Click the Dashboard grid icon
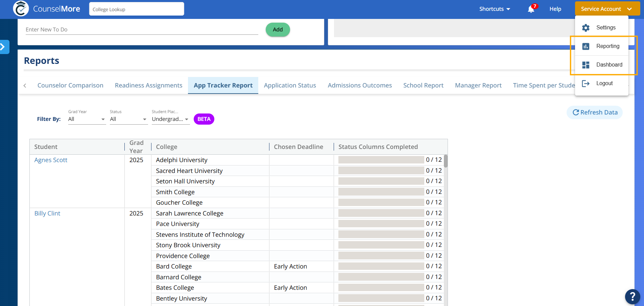Viewport: 644px width, 306px height. tap(586, 65)
